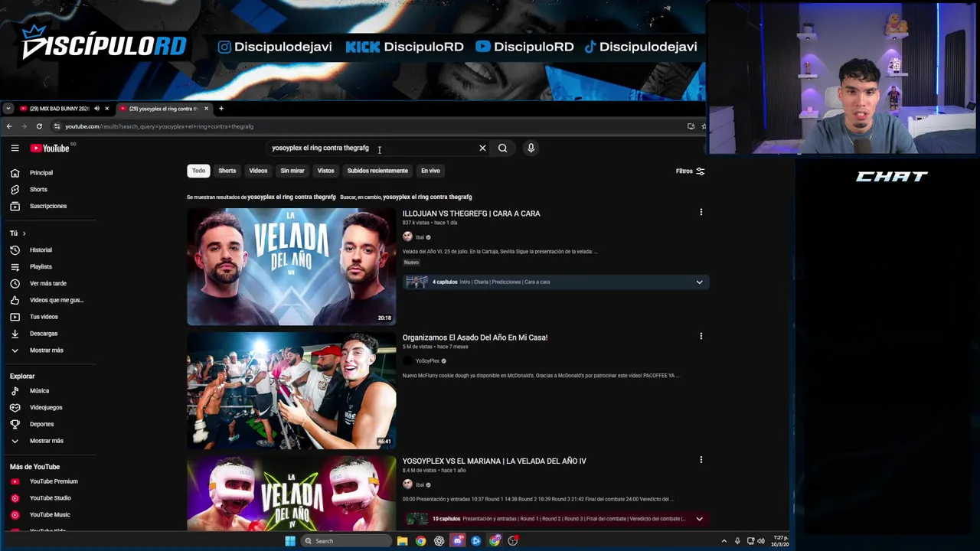Open the Windows Start menu
This screenshot has width=980, height=551.
point(290,541)
